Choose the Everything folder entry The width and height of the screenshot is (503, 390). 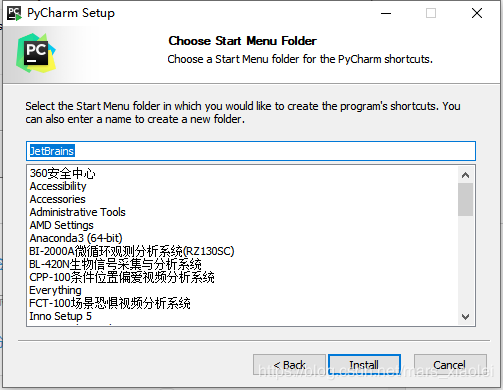coord(55,290)
